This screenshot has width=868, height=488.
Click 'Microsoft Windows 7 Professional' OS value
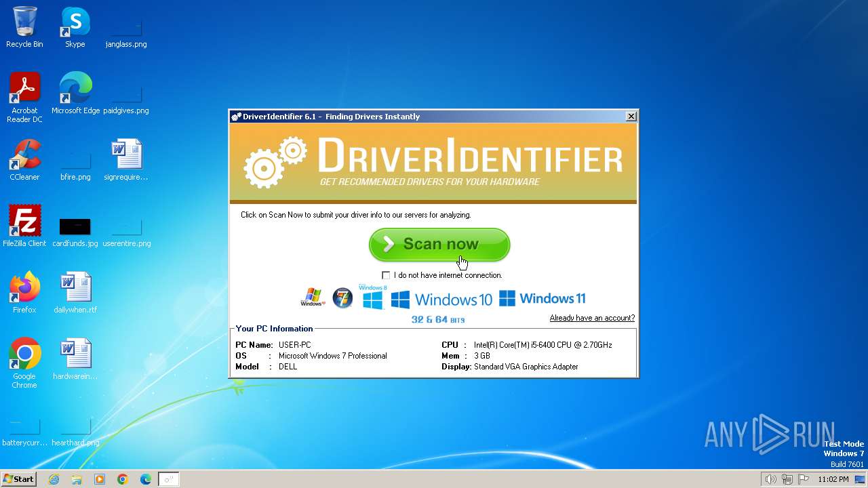click(333, 356)
